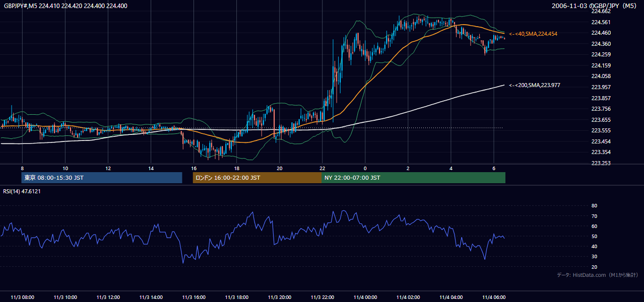Image resolution: width=644 pixels, height=302 pixels.
Task: Click price level 224.662 on price axis
Action: point(601,11)
